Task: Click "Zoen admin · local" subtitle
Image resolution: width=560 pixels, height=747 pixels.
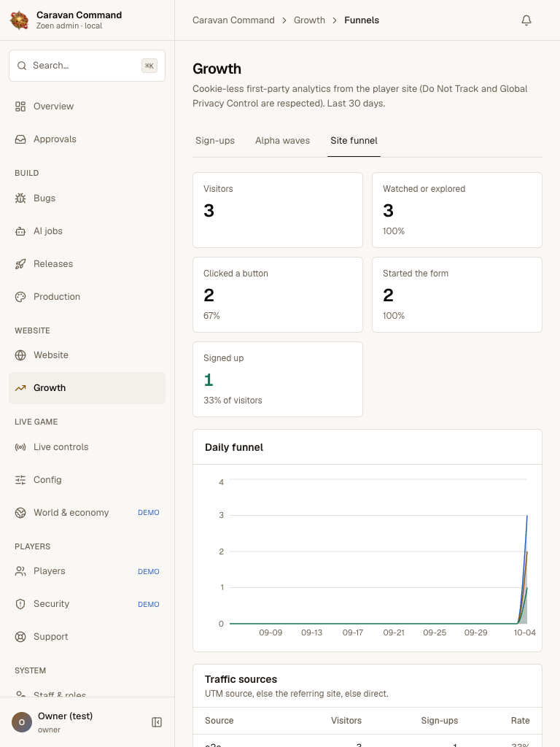Action: click(x=69, y=26)
